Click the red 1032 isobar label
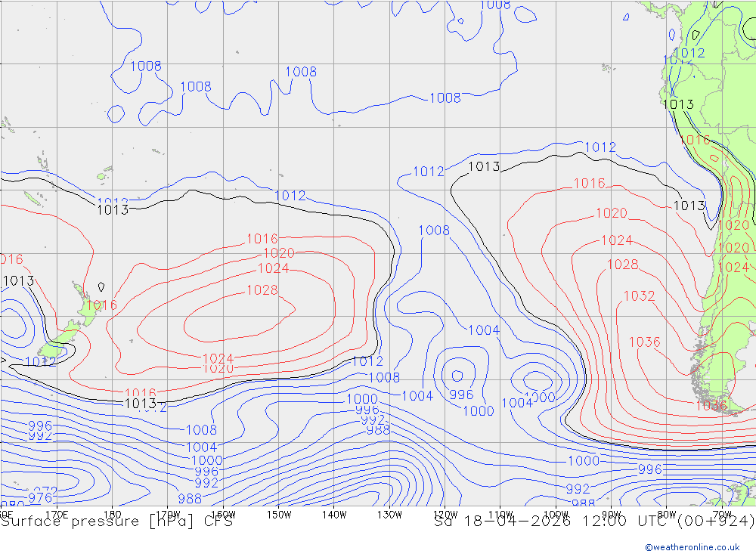The image size is (756, 554). tap(640, 296)
